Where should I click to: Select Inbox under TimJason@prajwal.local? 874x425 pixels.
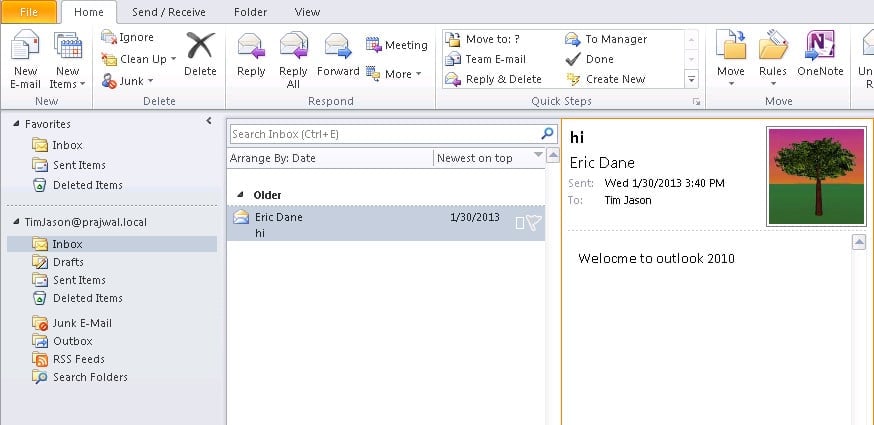coord(111,244)
